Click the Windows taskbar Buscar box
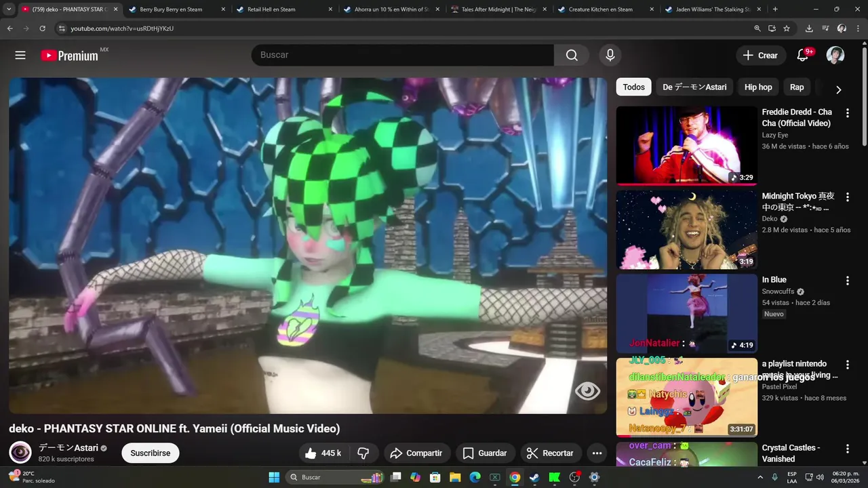Viewport: 868px width, 488px height. click(x=336, y=477)
